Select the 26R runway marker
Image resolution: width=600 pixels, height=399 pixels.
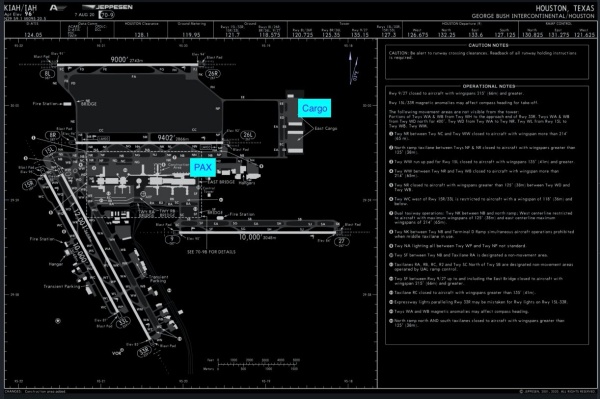tap(213, 73)
